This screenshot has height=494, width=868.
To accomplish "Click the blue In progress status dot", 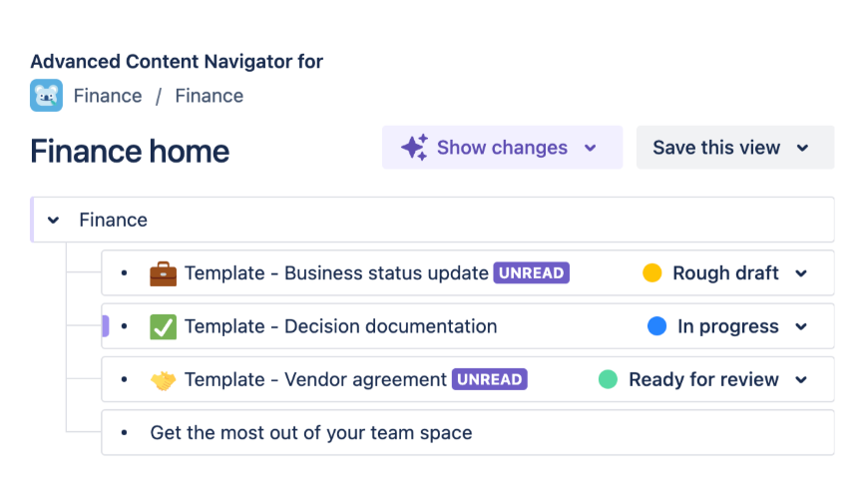I will (656, 326).
